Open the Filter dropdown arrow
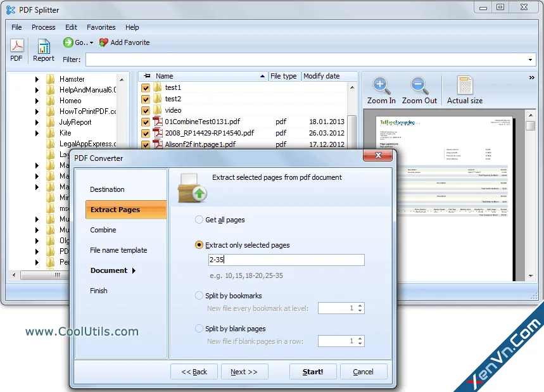 point(530,60)
